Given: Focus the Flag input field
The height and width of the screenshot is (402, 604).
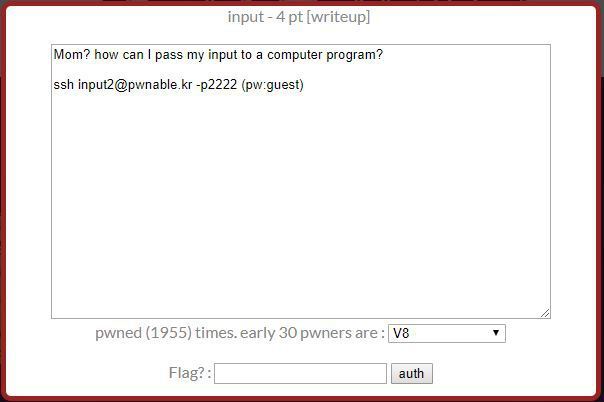Looking at the screenshot, I should (x=300, y=374).
